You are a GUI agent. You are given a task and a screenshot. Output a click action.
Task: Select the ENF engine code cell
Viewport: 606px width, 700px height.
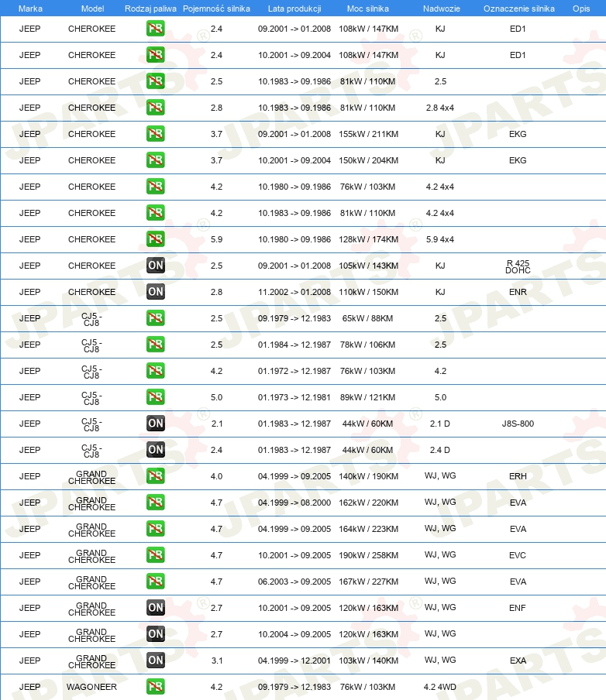[518, 608]
